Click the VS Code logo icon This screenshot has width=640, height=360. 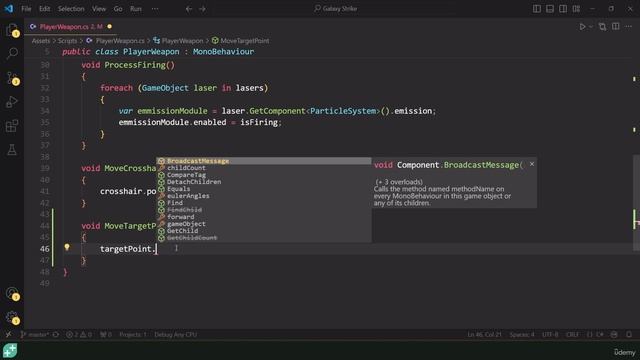pos(9,9)
